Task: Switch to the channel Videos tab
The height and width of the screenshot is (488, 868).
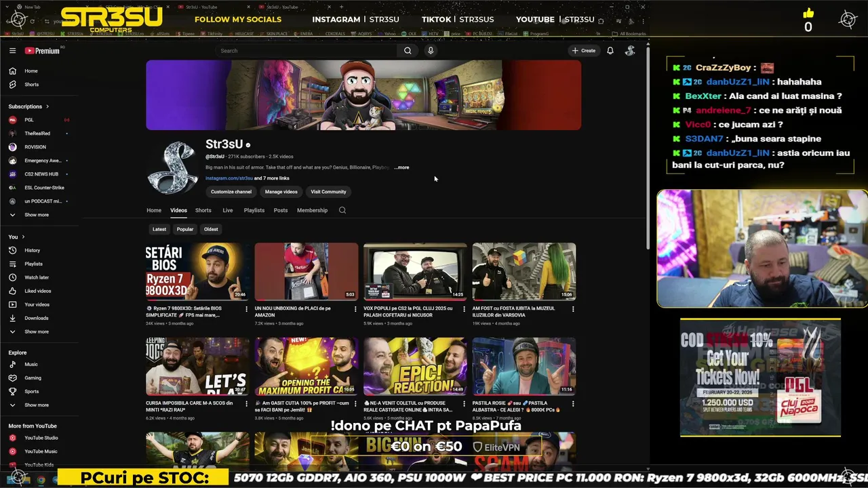Action: pyautogui.click(x=178, y=210)
